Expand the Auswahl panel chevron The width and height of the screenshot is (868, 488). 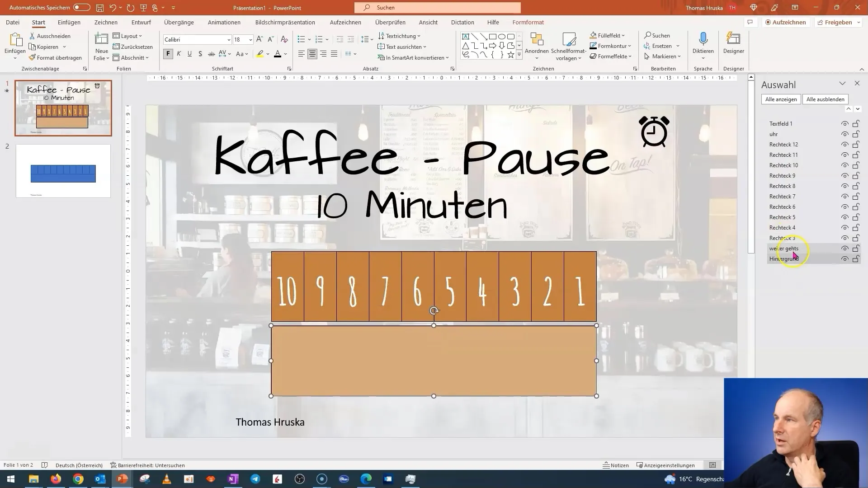(842, 84)
